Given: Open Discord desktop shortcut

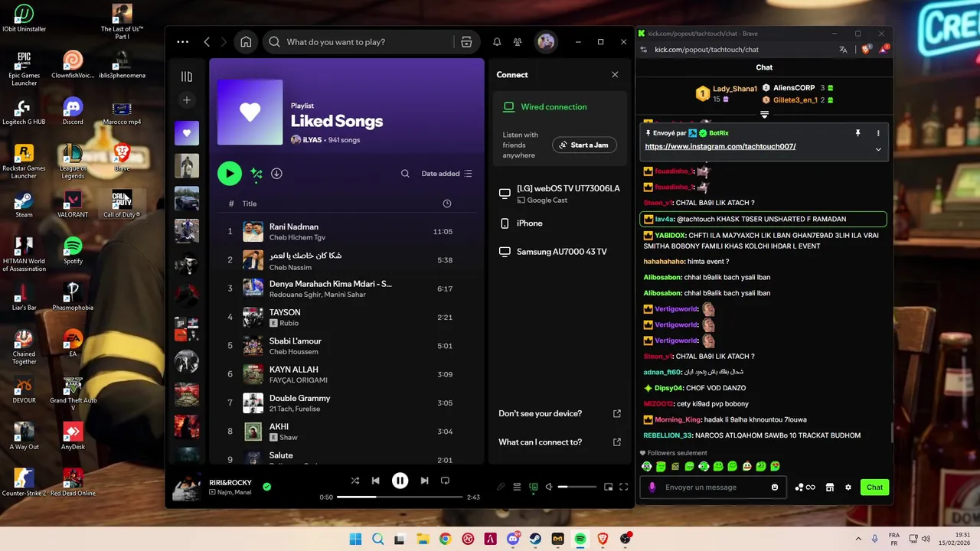Looking at the screenshot, I should pyautogui.click(x=73, y=112).
